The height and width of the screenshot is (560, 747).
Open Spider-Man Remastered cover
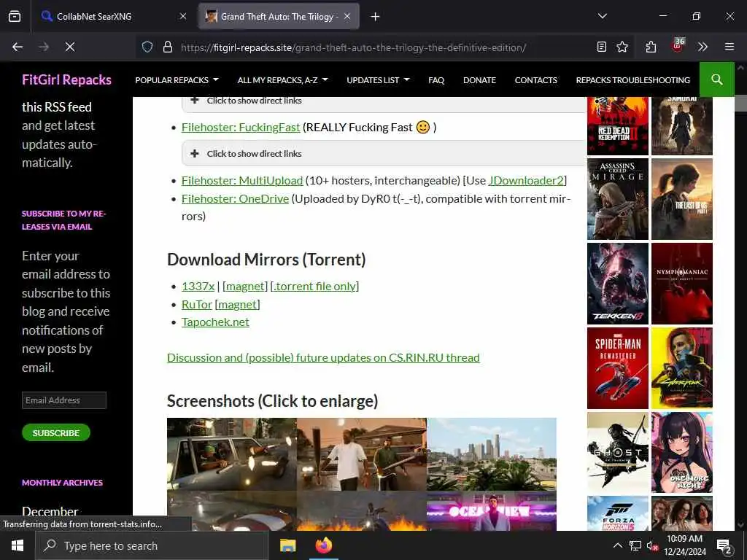pos(617,368)
